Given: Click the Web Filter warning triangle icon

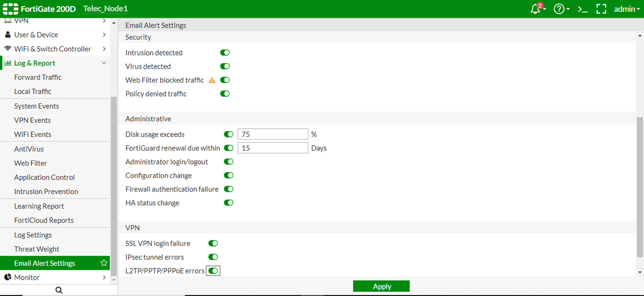Looking at the screenshot, I should [x=212, y=80].
